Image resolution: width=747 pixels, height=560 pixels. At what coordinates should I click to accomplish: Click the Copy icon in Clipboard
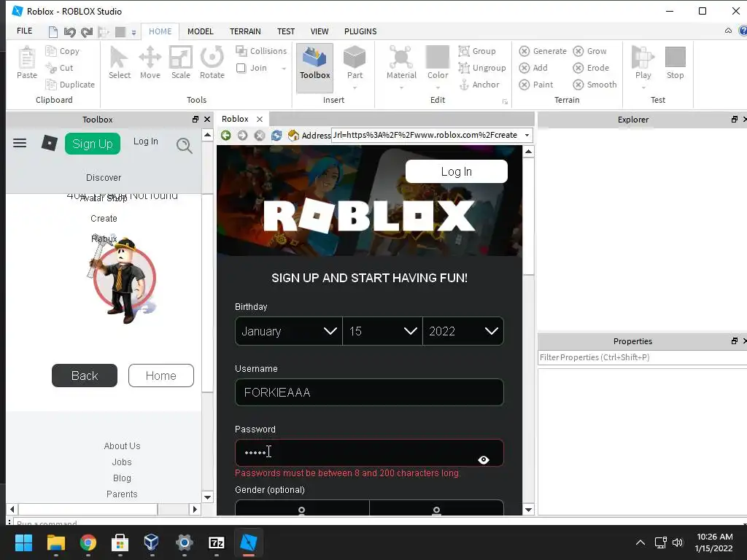point(50,50)
